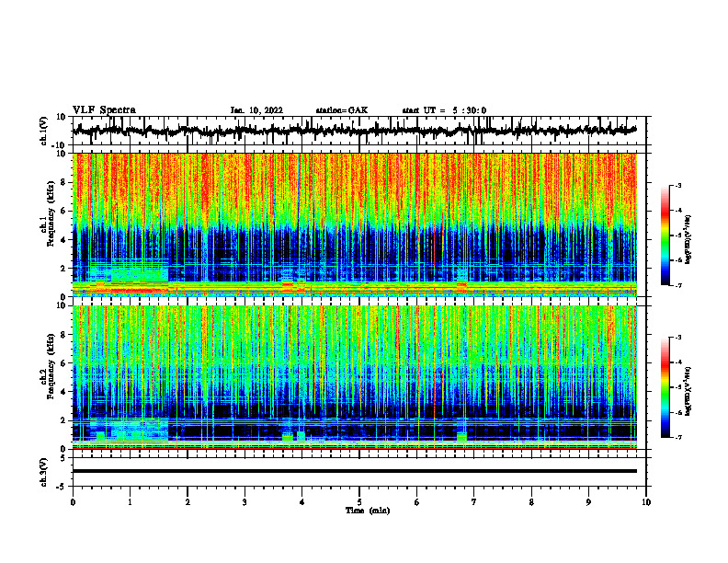Click the "VLF Spectra" plot title

coord(104,109)
